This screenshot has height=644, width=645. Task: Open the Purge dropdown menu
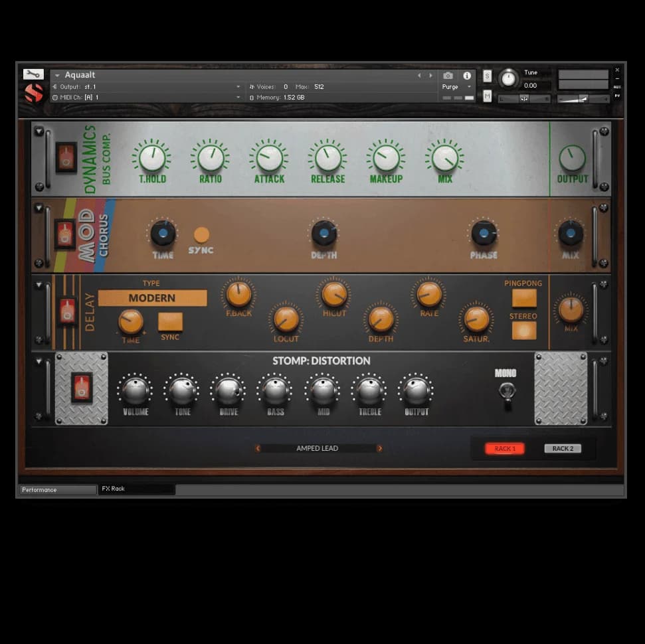(x=456, y=87)
